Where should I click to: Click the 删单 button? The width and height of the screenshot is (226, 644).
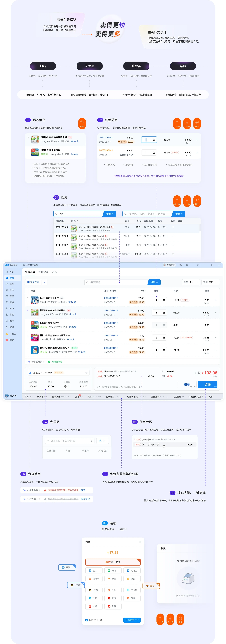(187, 385)
